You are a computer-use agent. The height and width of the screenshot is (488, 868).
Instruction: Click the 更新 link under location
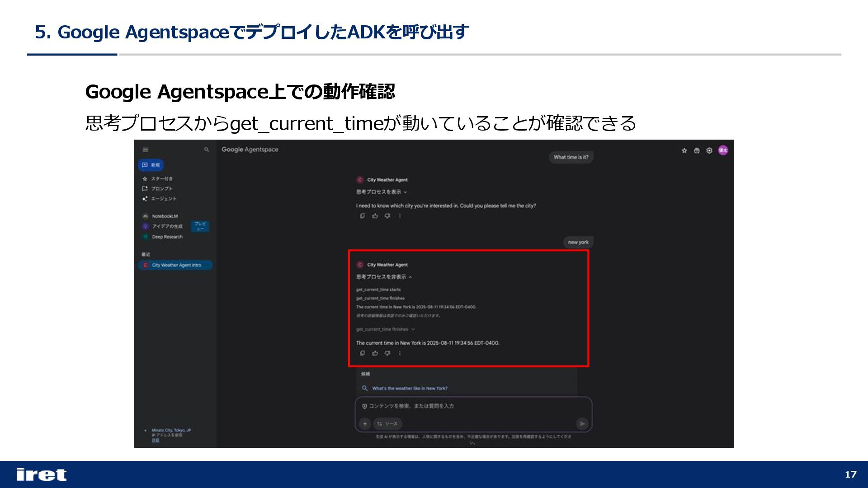[x=155, y=441]
